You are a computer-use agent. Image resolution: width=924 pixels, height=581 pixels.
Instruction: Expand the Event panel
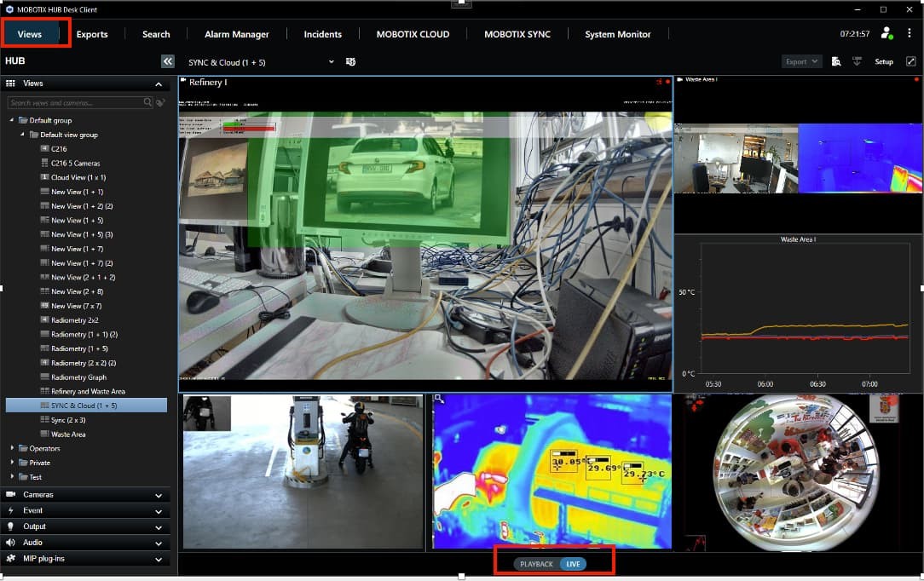(x=159, y=511)
